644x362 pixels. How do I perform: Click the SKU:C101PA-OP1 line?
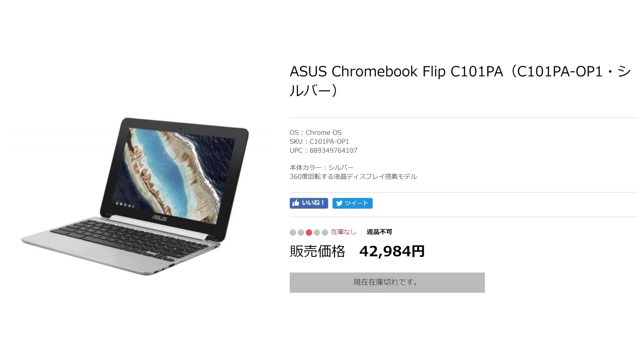[x=319, y=142]
